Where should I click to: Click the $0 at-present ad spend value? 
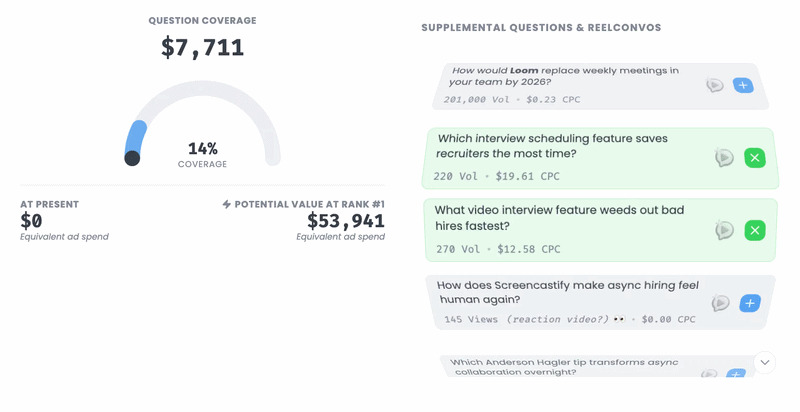(x=31, y=221)
